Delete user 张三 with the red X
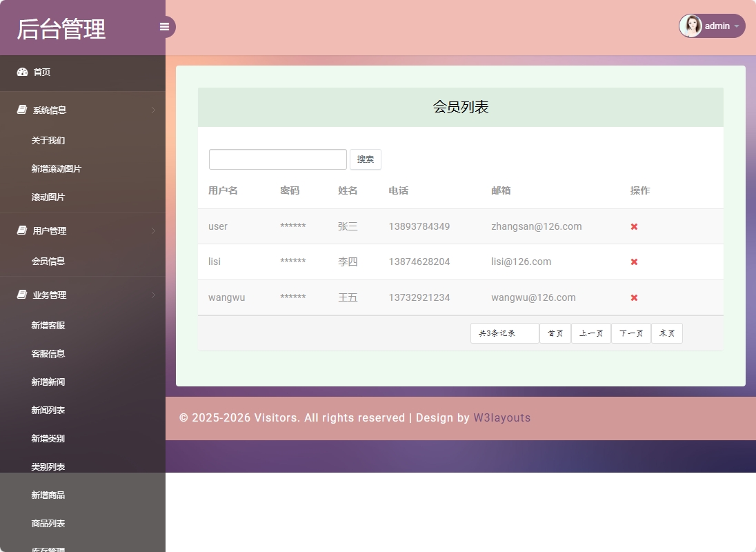 pyautogui.click(x=633, y=226)
